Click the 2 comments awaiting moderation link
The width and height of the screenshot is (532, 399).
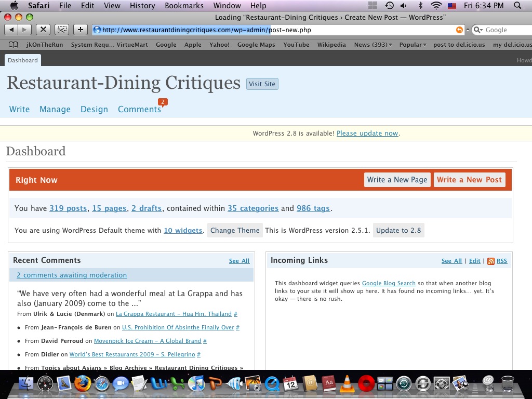coord(72,275)
